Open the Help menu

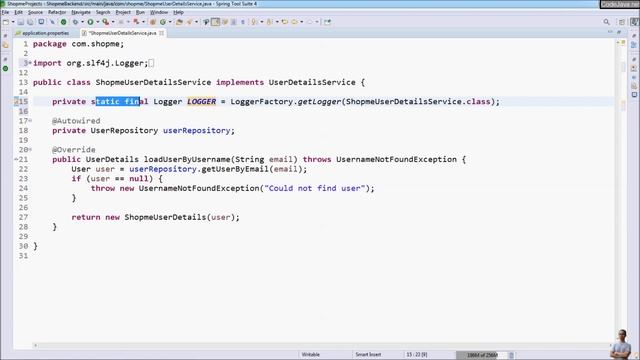(178, 12)
